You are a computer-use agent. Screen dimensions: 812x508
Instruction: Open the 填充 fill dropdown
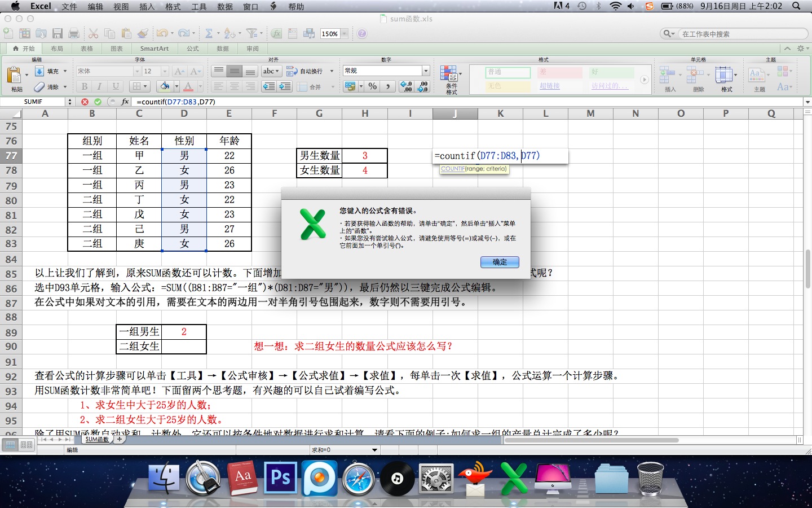point(65,71)
